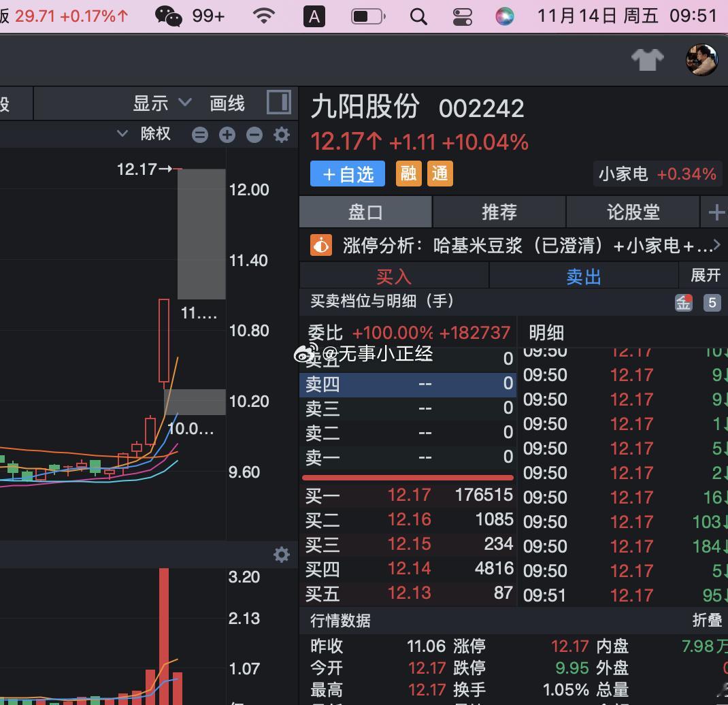Screen dimensions: 728x705
Task: Click the red 委比 ratio bar
Action: (408, 478)
